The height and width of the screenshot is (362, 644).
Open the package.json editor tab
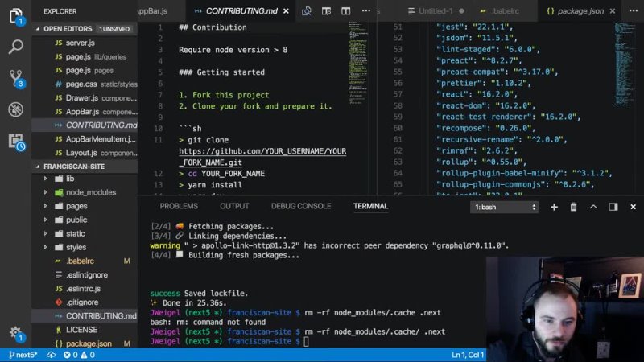point(580,11)
